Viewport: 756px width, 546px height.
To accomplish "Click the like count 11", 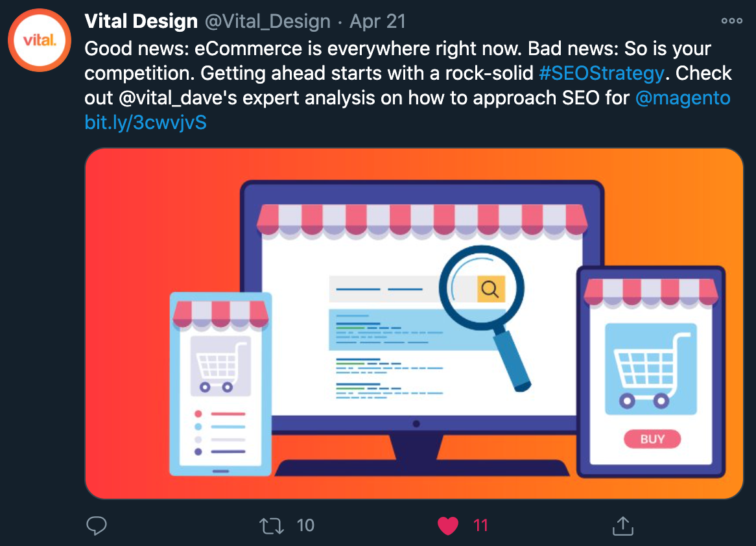I will [480, 525].
